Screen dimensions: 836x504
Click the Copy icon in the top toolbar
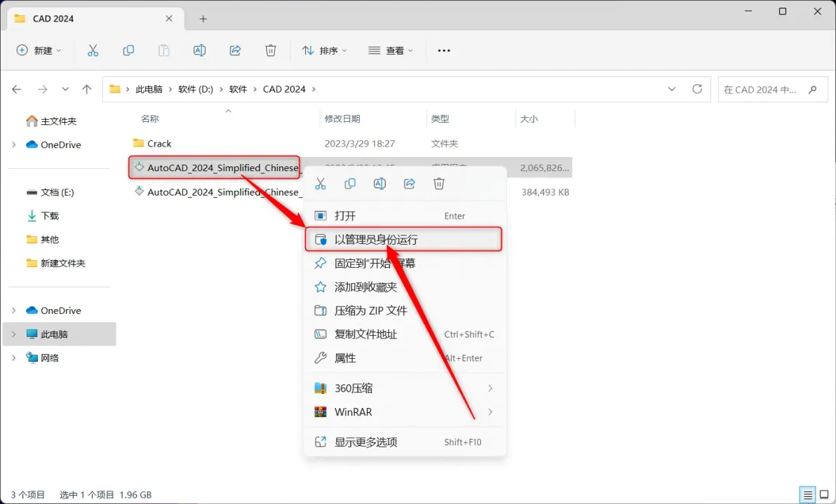click(128, 50)
